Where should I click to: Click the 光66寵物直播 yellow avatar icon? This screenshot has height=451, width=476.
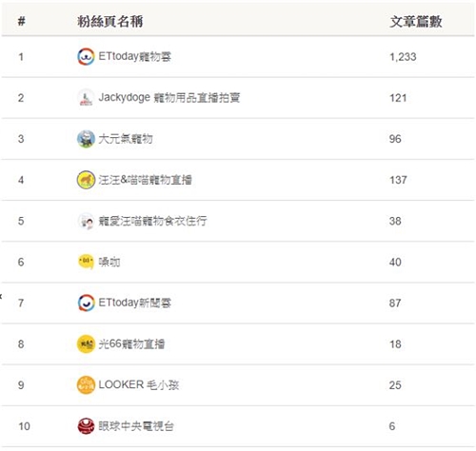(86, 344)
